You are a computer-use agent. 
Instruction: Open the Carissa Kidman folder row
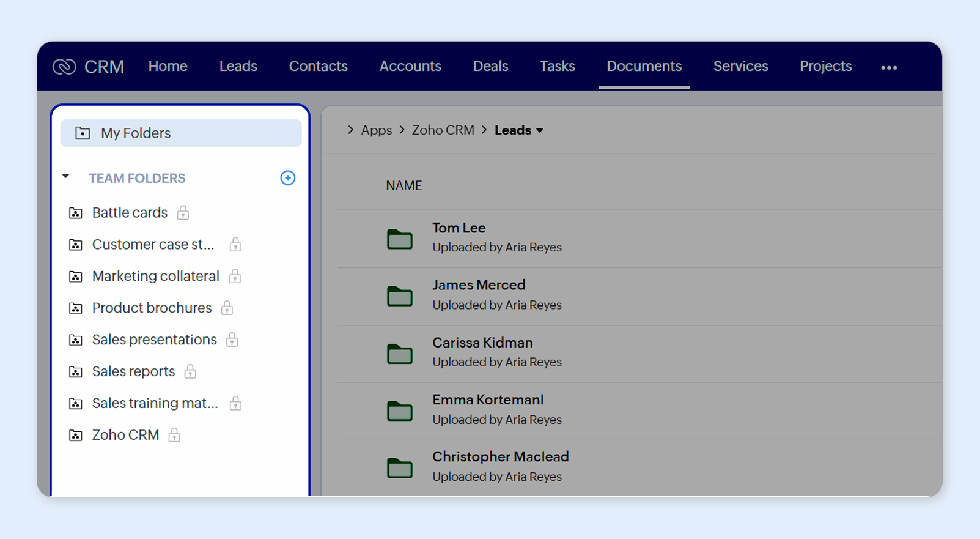click(x=482, y=343)
